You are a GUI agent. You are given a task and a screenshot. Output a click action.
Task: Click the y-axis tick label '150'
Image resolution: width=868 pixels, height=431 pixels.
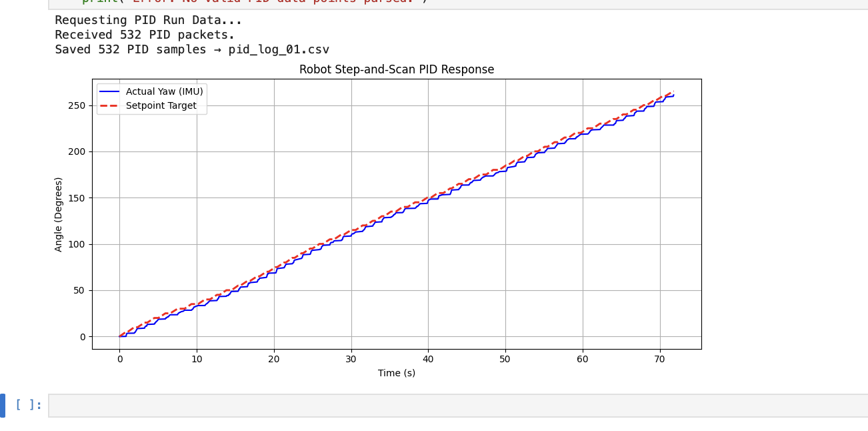(77, 198)
